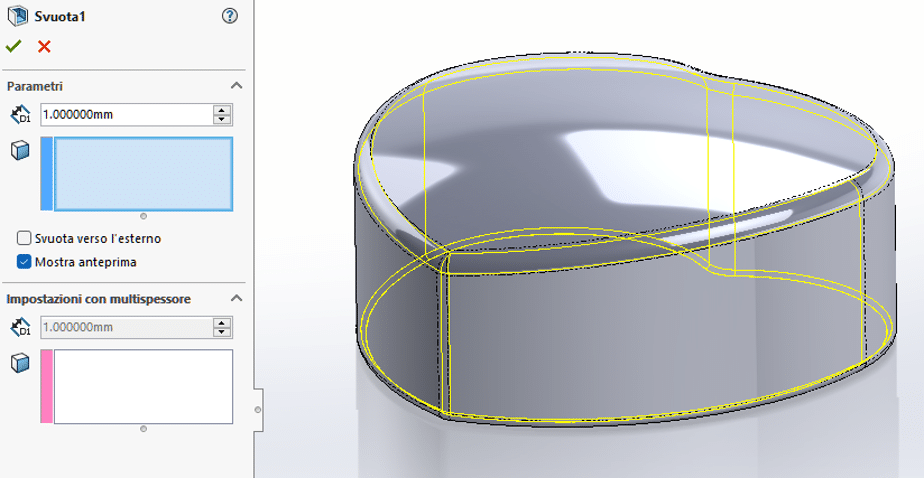Collapse the Impostazioni con multispessore section
The image size is (924, 478).
tap(236, 298)
